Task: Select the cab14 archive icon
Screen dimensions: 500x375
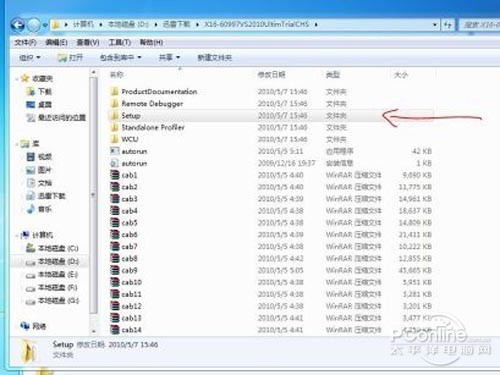Action: coord(114,330)
